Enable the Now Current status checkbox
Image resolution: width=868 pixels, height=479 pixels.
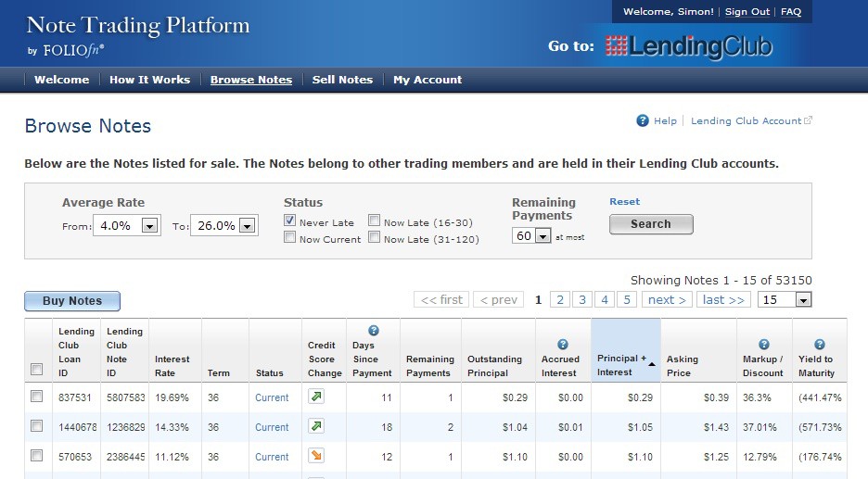(290, 238)
